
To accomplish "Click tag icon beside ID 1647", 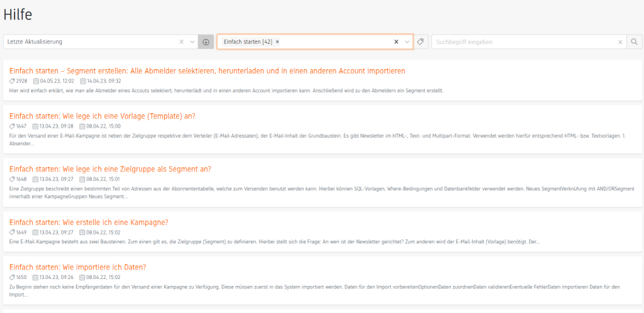I will [x=13, y=126].
